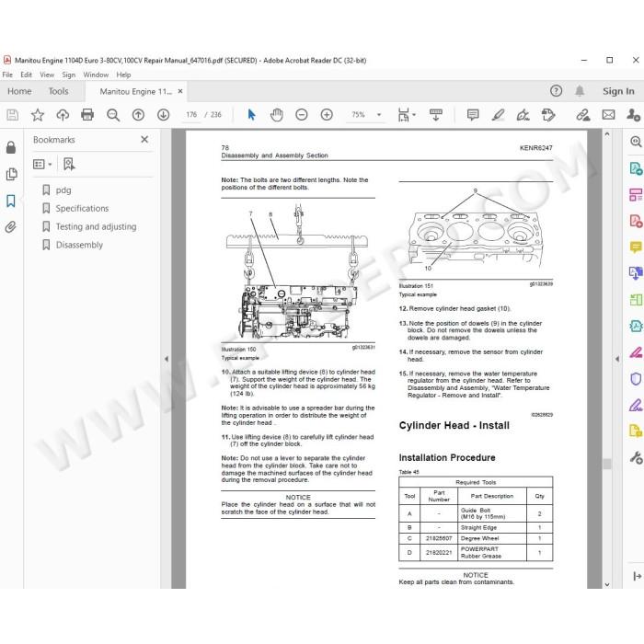This screenshot has height=644, width=644.
Task: Open the attachments paperclip panel
Action: point(11,226)
